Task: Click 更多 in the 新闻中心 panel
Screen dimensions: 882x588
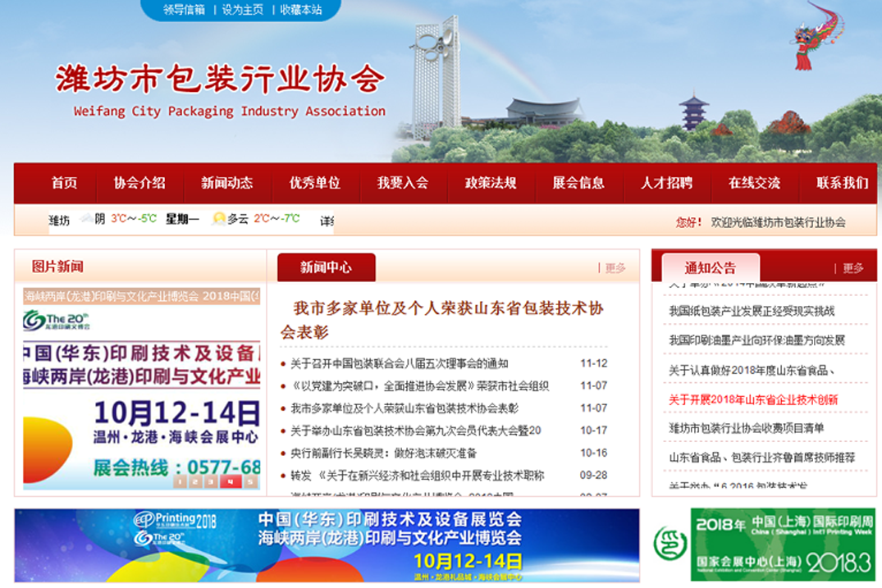Action: click(x=615, y=268)
